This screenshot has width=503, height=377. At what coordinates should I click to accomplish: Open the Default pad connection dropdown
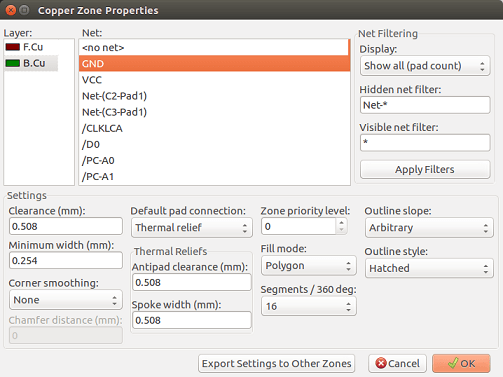(x=192, y=227)
